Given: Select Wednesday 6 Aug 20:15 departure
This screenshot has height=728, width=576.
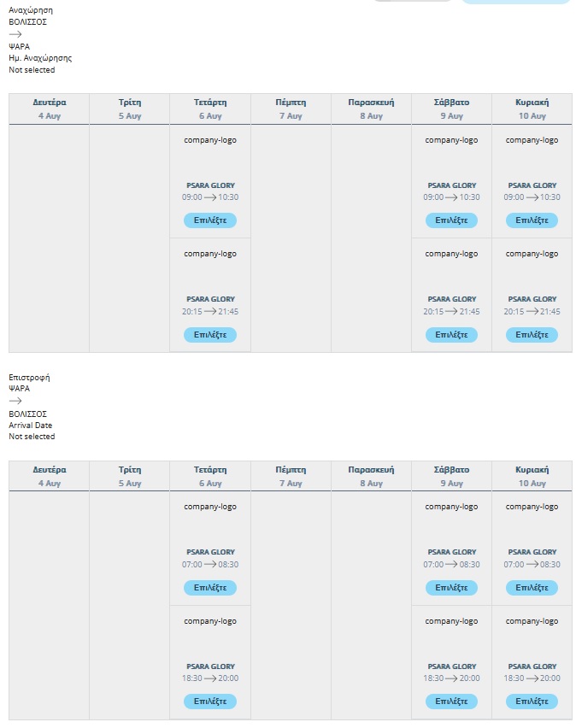Looking at the screenshot, I should tap(210, 335).
